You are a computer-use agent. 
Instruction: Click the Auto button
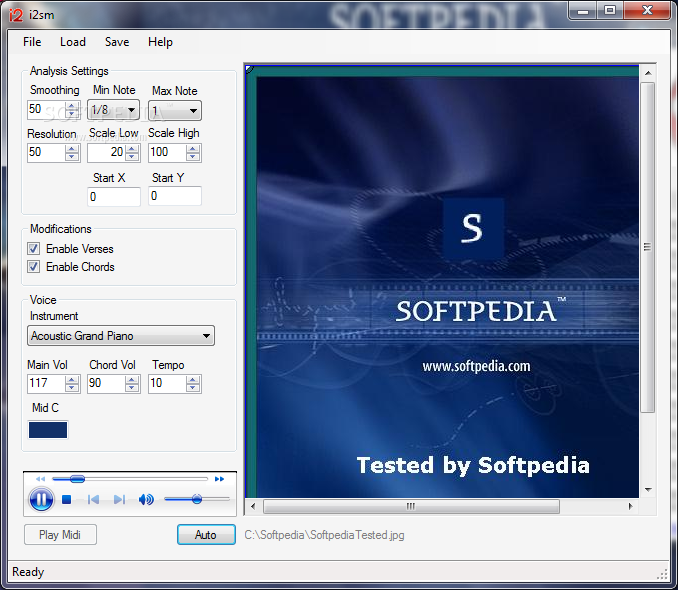pos(206,535)
